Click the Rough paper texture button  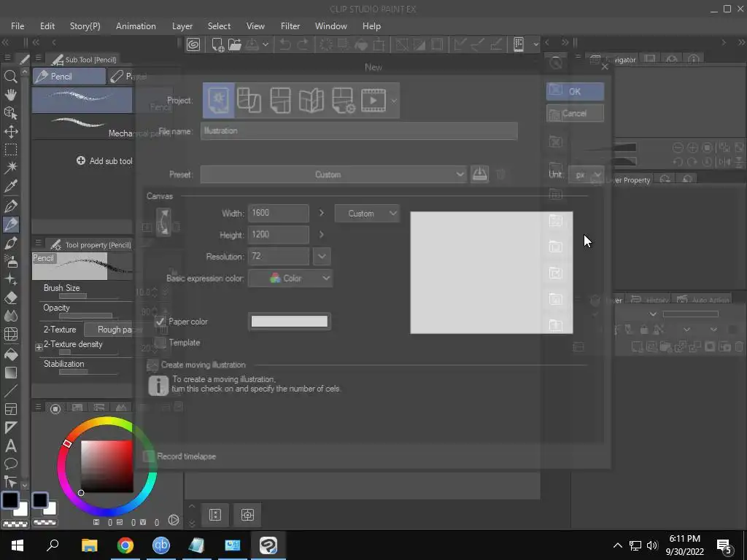point(115,330)
